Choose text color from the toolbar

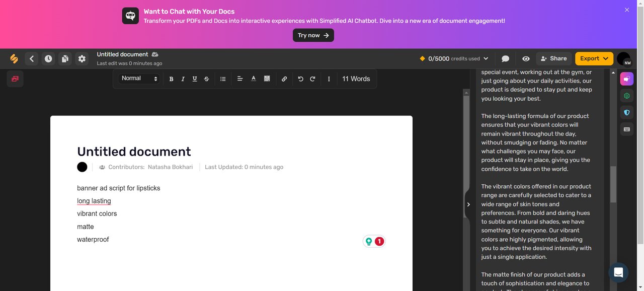[x=254, y=79]
